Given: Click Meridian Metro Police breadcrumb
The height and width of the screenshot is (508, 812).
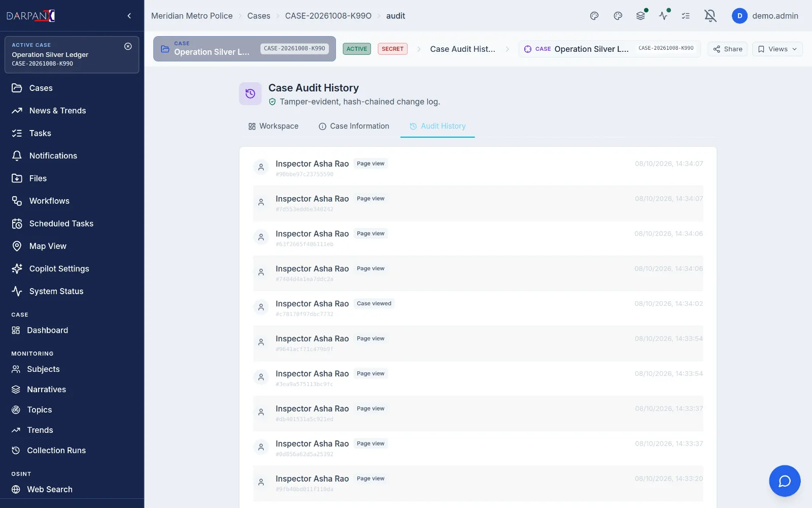Looking at the screenshot, I should tap(192, 16).
